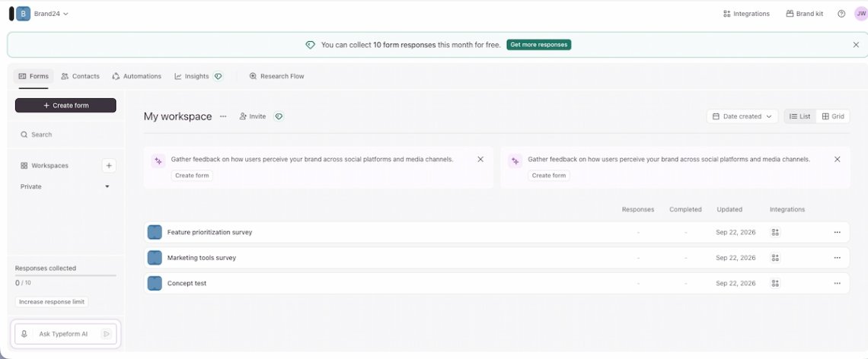868x359 pixels.
Task: Click the send arrow in Typeform AI box
Action: click(x=107, y=334)
